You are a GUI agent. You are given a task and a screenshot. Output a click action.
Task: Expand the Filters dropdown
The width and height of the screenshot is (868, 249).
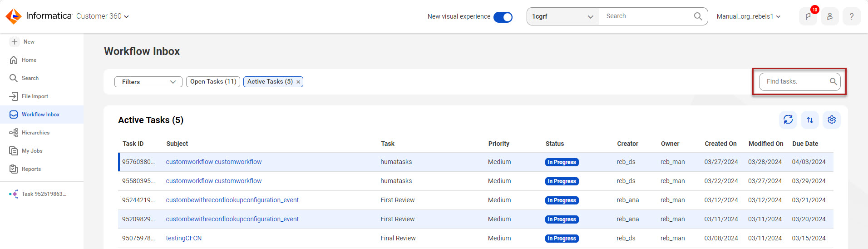[x=148, y=82]
